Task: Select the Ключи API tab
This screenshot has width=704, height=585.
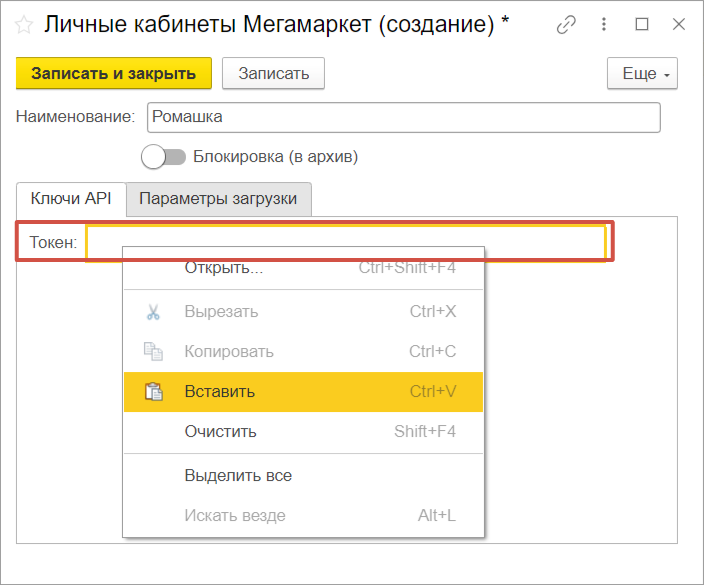Action: pos(71,199)
